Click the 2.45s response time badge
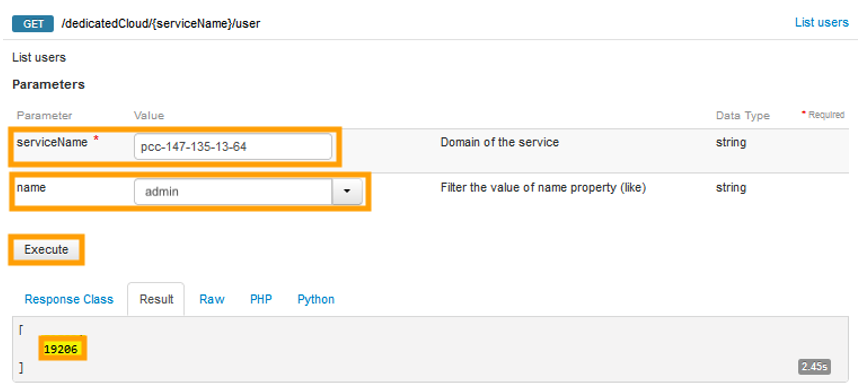The image size is (859, 391). pos(815,366)
